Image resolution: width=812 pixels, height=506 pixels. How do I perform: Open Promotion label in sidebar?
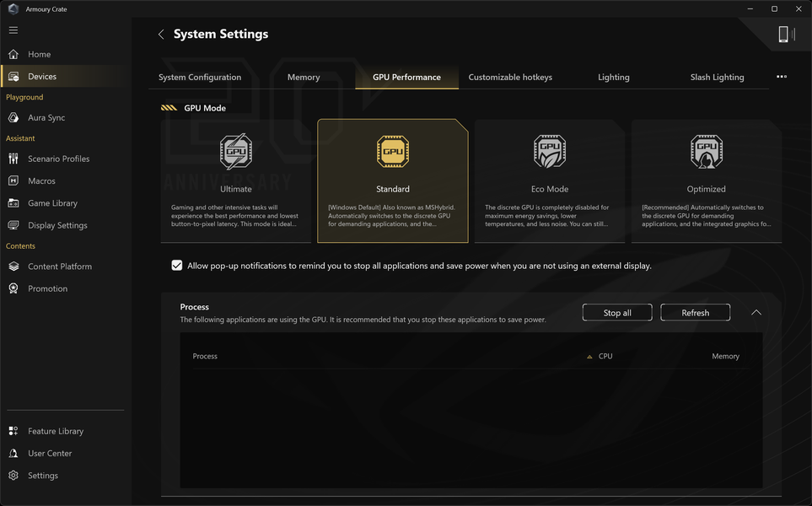48,289
